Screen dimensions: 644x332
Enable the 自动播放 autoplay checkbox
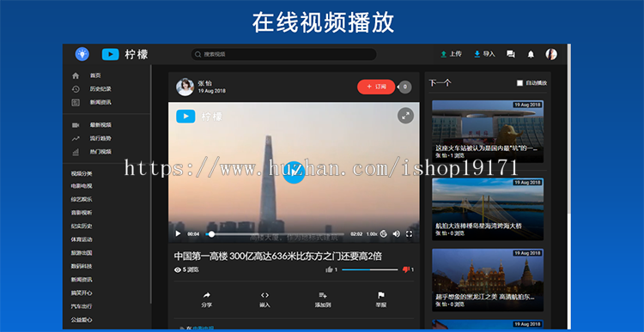(x=520, y=83)
